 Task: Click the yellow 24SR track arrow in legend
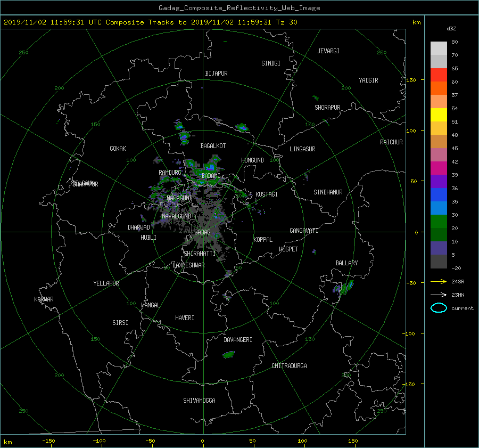pos(439,281)
